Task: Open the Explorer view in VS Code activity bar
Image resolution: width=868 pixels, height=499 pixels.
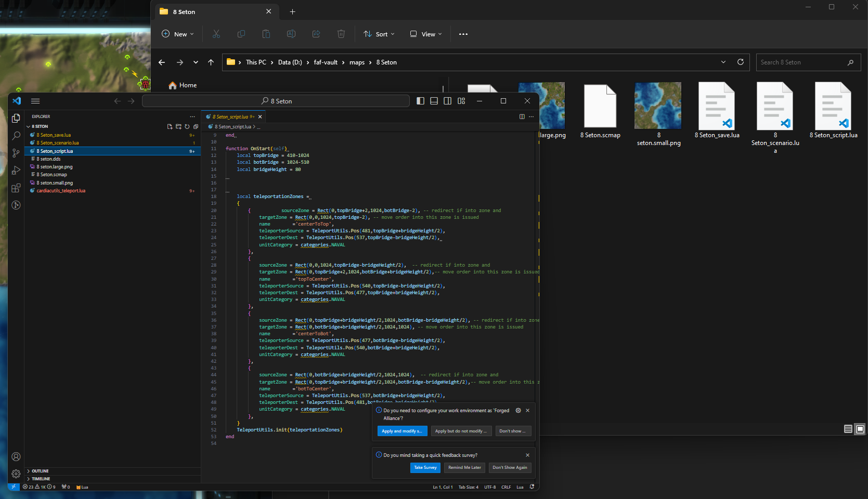Action: tap(16, 118)
